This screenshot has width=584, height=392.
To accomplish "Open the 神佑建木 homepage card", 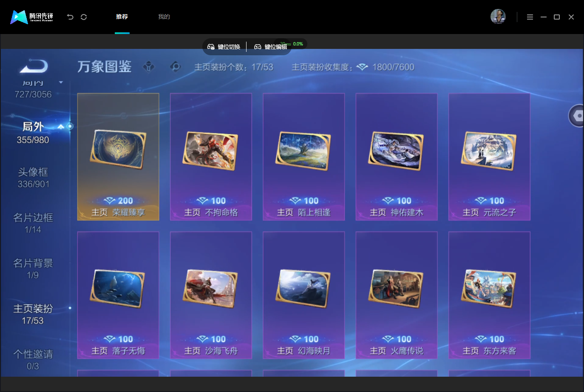I will point(397,157).
